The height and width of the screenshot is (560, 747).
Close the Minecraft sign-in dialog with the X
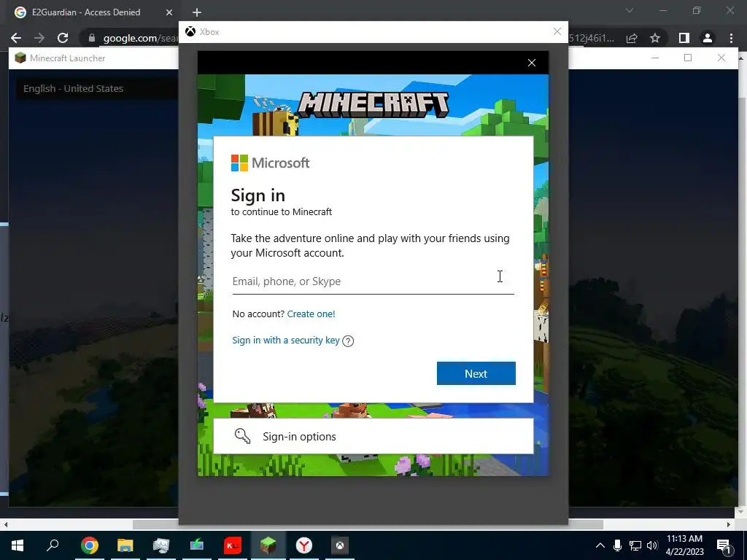click(532, 63)
